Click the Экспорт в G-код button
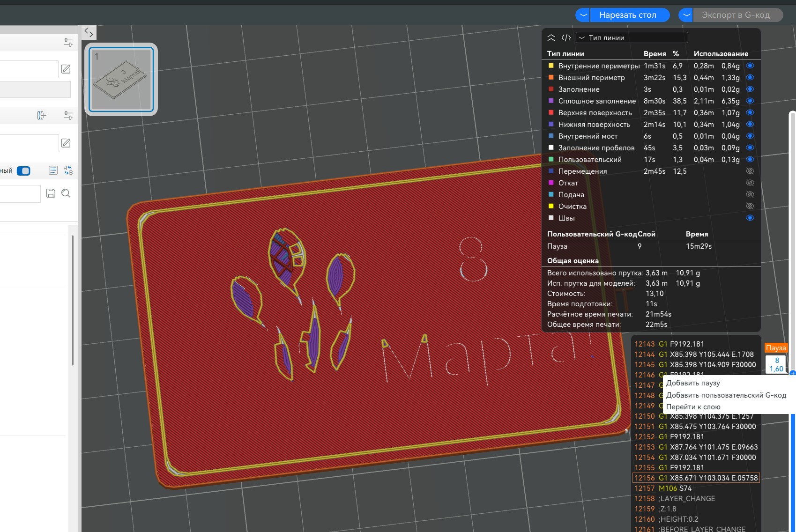Image resolution: width=796 pixels, height=532 pixels. point(736,15)
